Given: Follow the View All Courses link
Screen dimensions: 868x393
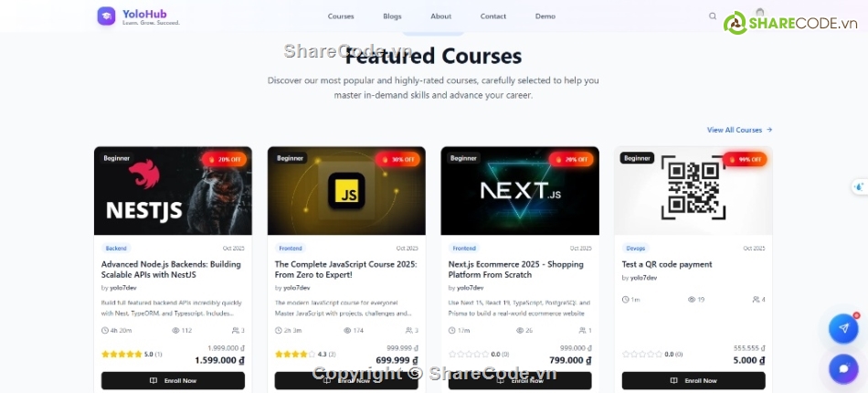Looking at the screenshot, I should [x=739, y=130].
